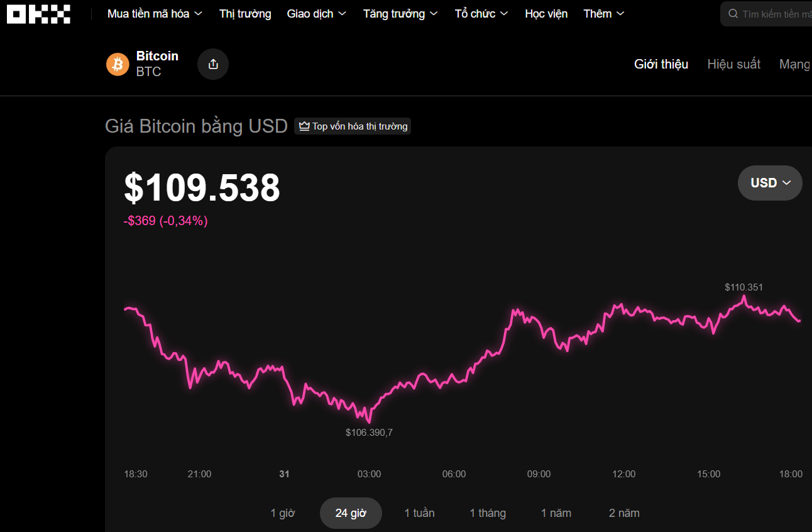Click the OKX logo
Image resolution: width=812 pixels, height=532 pixels.
[x=38, y=13]
